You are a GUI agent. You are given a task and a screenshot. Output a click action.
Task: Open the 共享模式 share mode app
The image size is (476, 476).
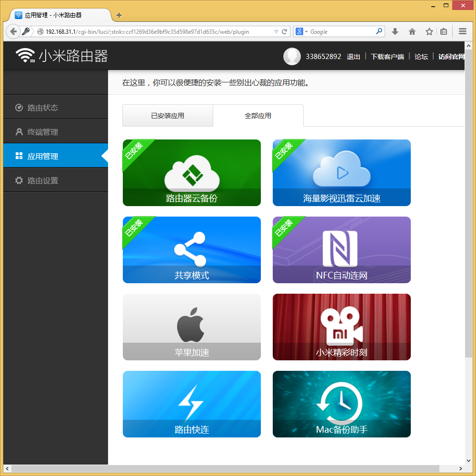pos(191,249)
